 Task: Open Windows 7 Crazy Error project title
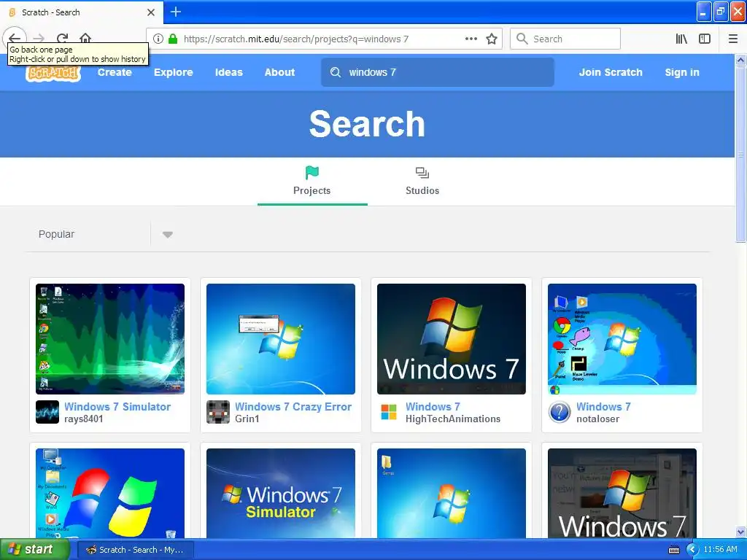pyautogui.click(x=293, y=407)
